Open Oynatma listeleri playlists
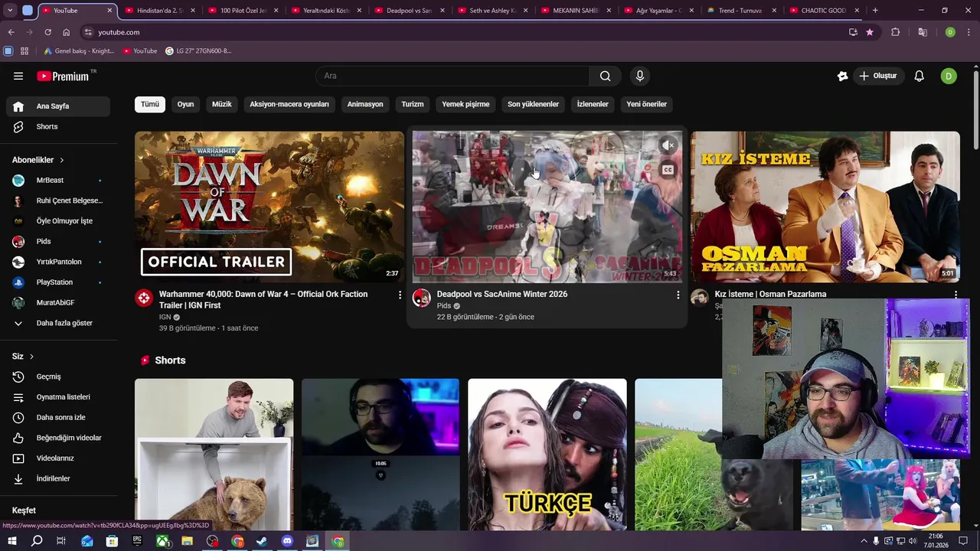The width and height of the screenshot is (980, 551). pos(58,397)
